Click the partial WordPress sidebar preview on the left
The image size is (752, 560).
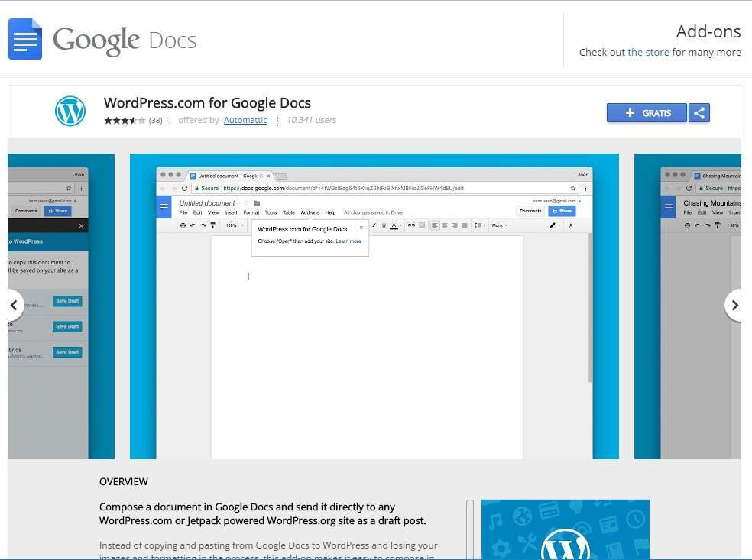coord(61,306)
